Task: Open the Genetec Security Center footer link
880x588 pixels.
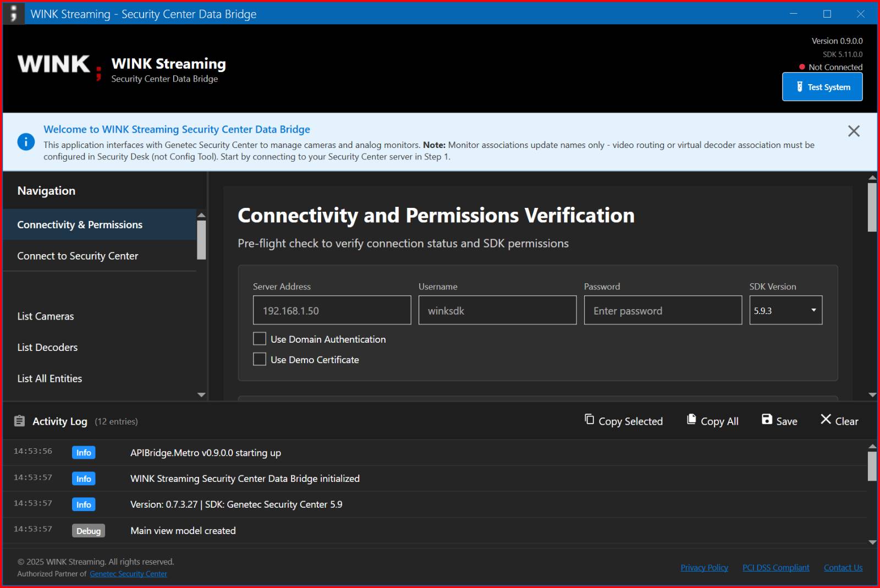Action: pyautogui.click(x=128, y=574)
